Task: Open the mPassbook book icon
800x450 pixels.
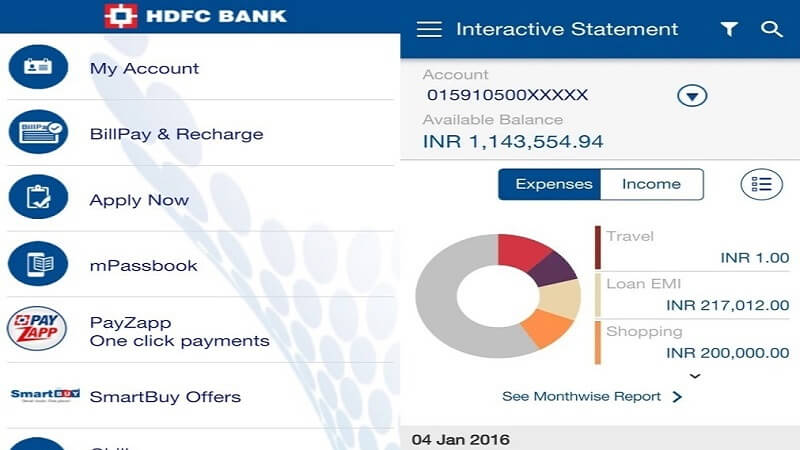Action: (38, 265)
